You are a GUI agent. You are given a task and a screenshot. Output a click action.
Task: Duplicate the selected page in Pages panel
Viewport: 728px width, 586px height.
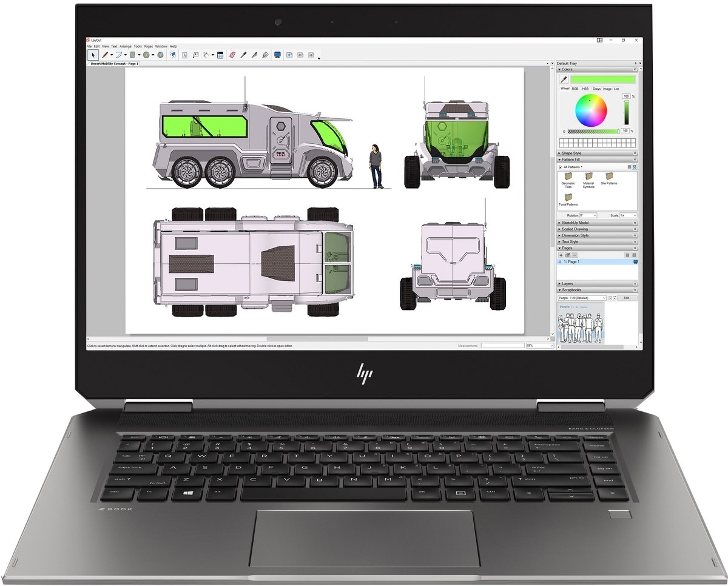click(x=568, y=255)
